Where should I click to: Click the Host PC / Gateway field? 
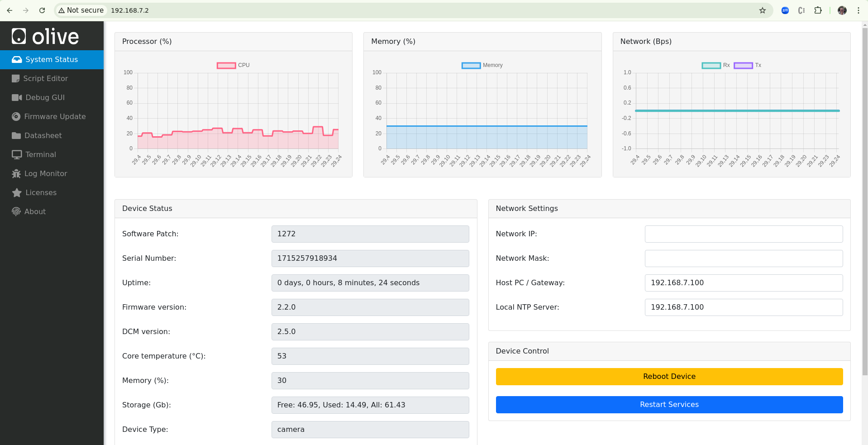[x=744, y=283]
